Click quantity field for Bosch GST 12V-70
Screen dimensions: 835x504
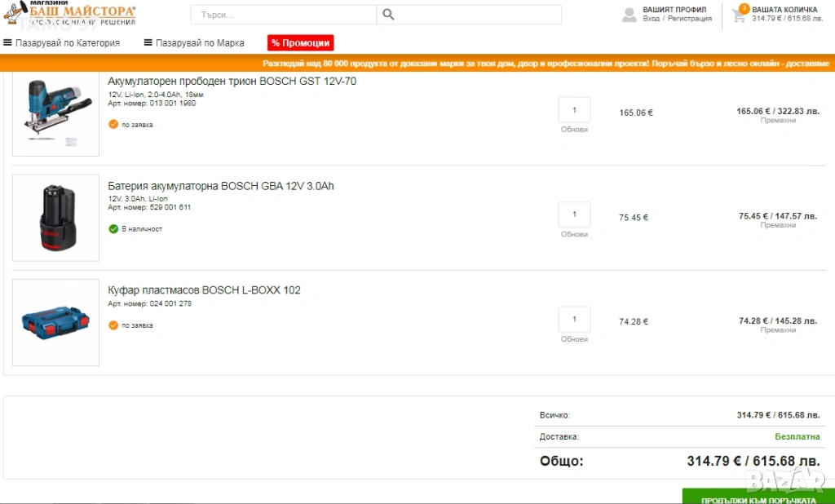coord(574,110)
